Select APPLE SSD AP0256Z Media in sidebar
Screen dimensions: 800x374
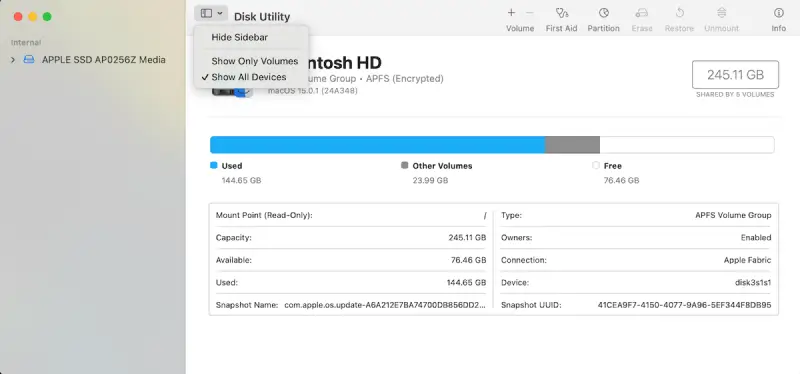(104, 60)
